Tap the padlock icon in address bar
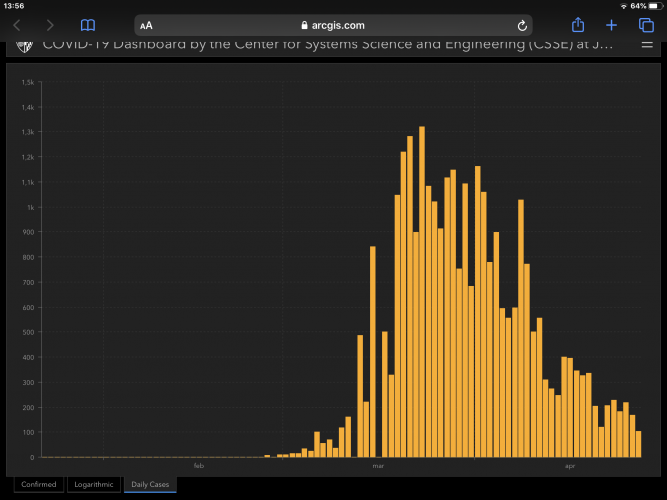The height and width of the screenshot is (500, 667). (305, 25)
